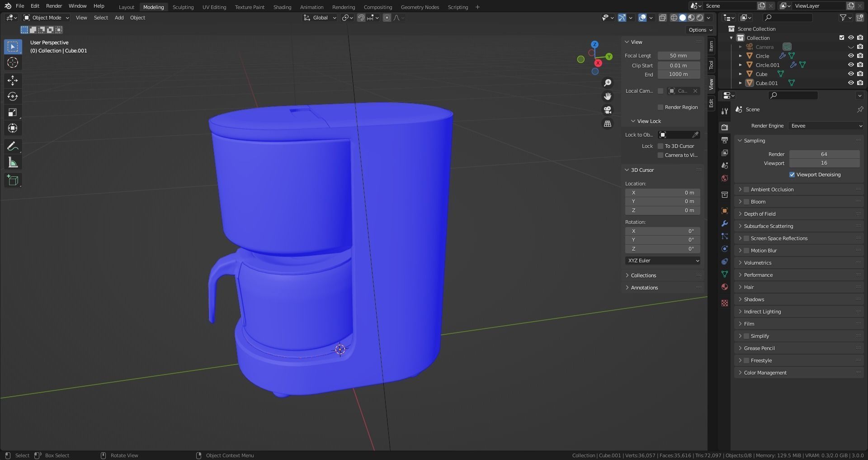Image resolution: width=868 pixels, height=460 pixels.
Task: Open the viewport Select menu
Action: point(101,18)
